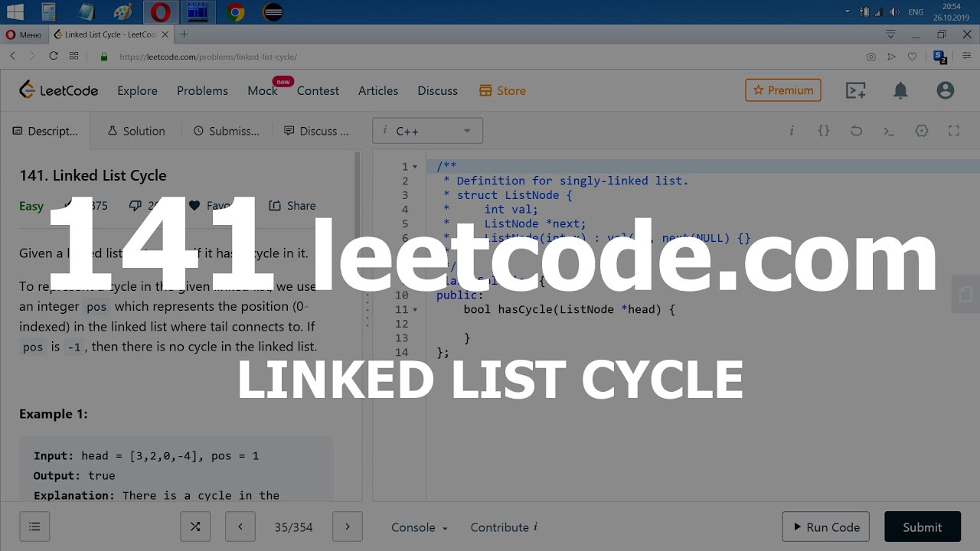
Task: Go to the Contest page
Action: tap(318, 90)
